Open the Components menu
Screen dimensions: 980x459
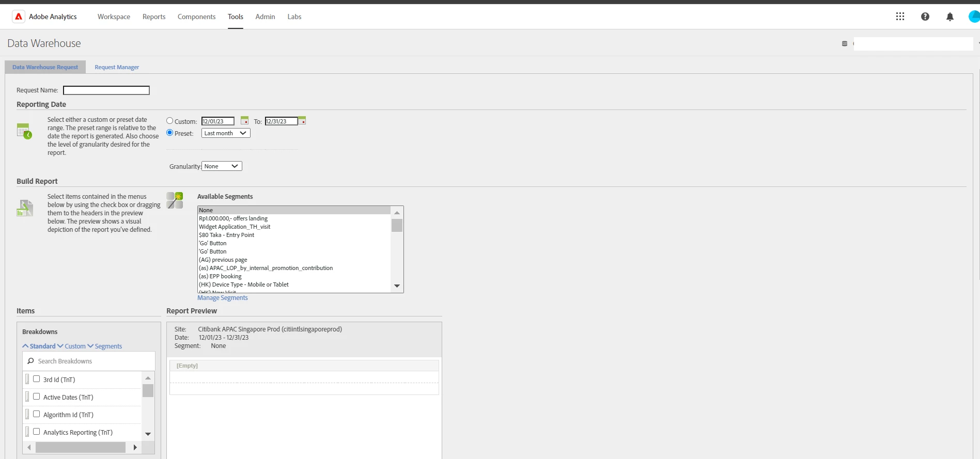196,17
